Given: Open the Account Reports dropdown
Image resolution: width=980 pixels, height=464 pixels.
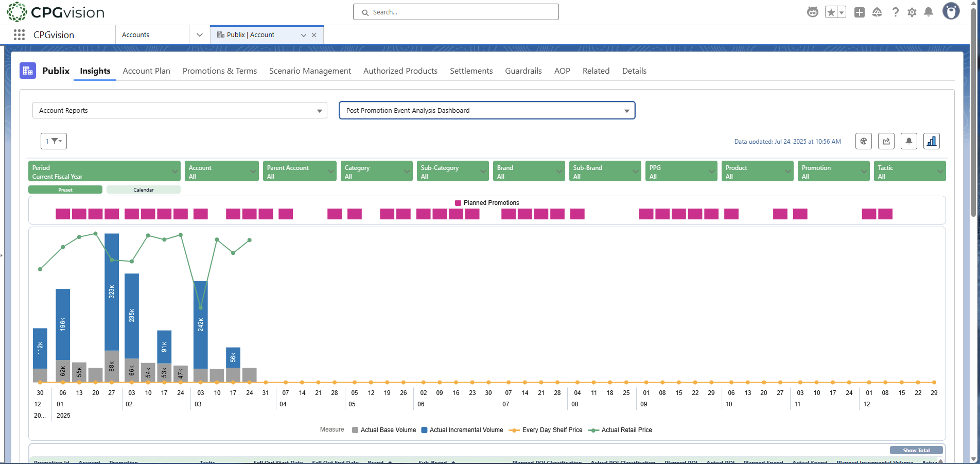Looking at the screenshot, I should [x=180, y=110].
